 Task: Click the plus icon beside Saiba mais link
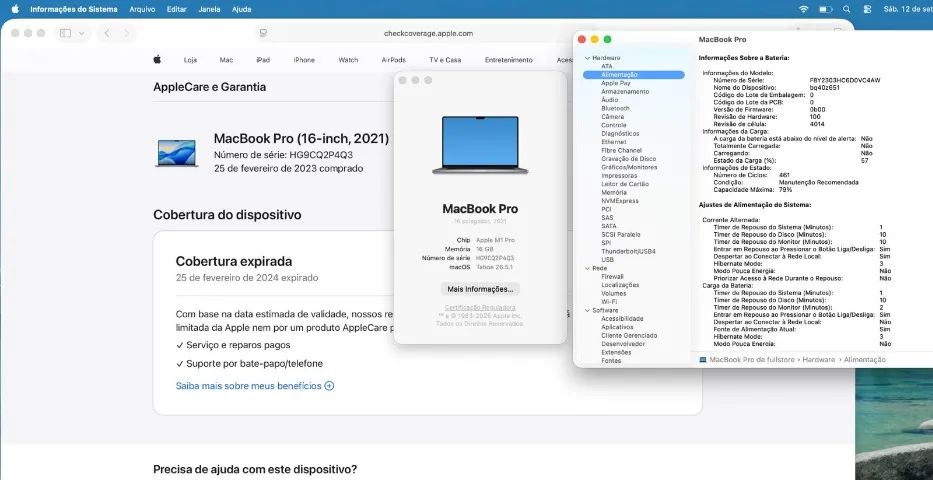coord(329,386)
